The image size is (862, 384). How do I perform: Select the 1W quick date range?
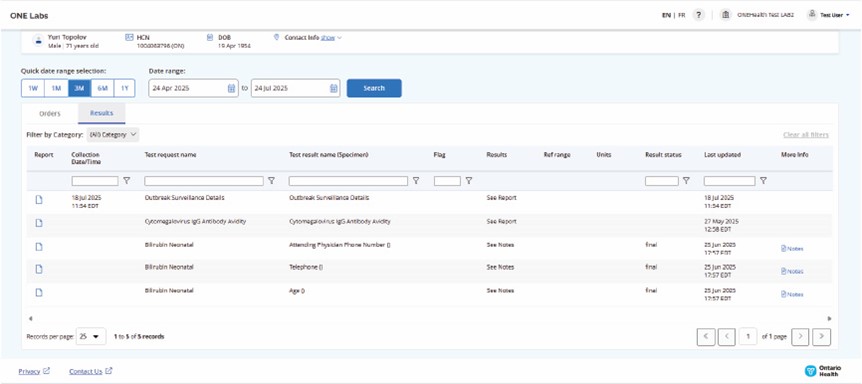(x=32, y=88)
